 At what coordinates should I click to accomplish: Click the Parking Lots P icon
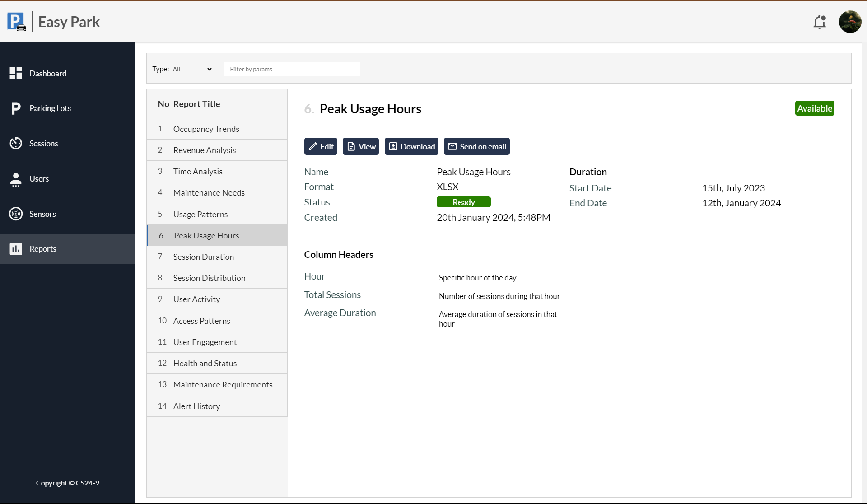[16, 108]
